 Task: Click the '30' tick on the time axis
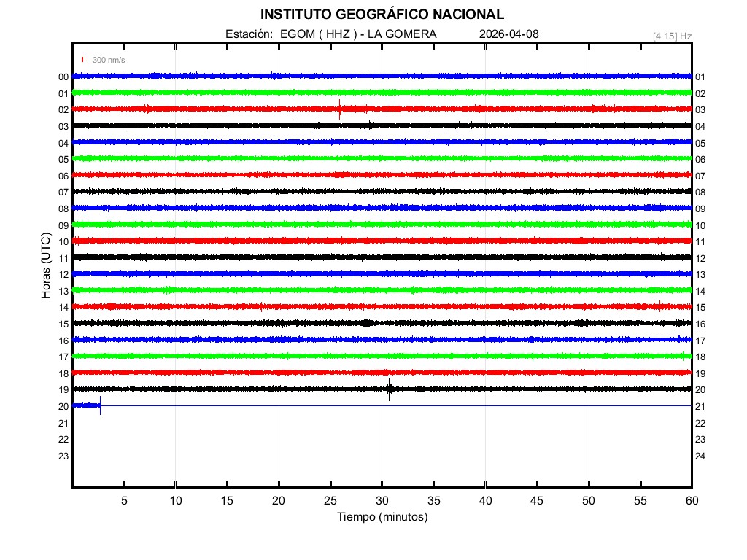tap(382, 500)
